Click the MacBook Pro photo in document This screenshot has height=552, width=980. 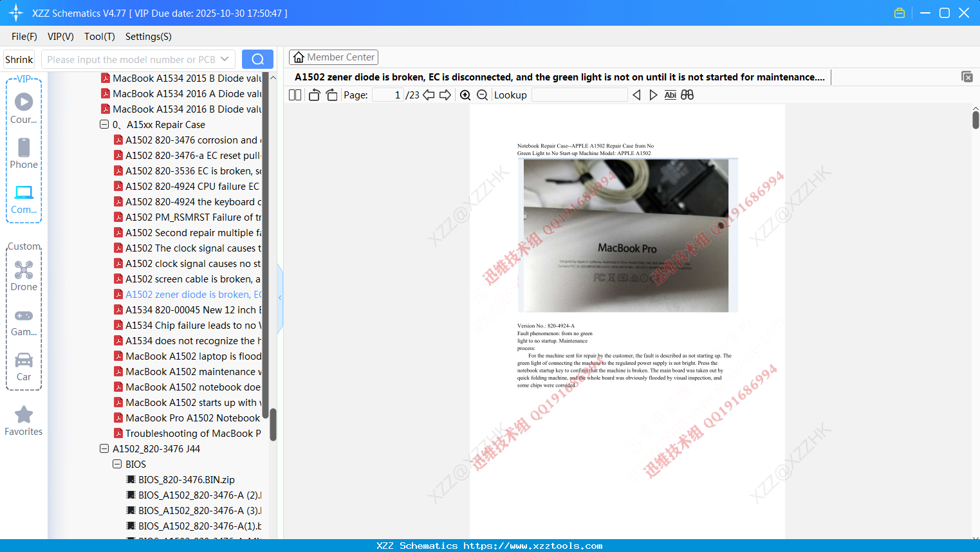[627, 235]
